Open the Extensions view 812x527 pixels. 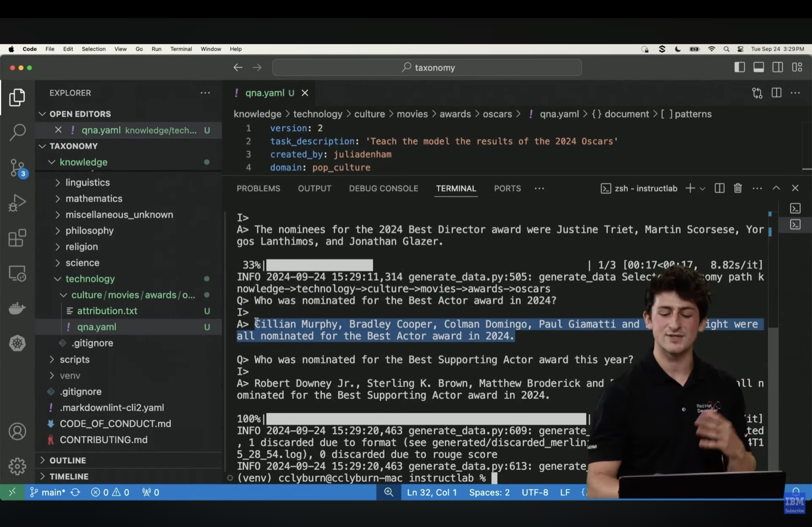[17, 238]
